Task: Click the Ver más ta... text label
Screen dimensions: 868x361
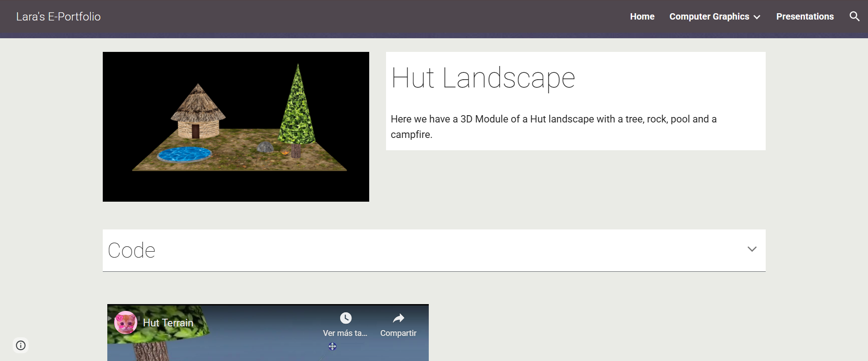Action: click(345, 333)
